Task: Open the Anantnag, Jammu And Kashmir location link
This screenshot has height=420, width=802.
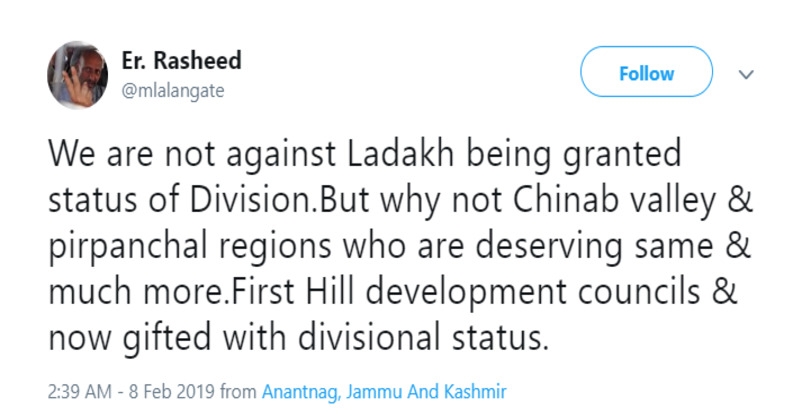Action: [384, 392]
